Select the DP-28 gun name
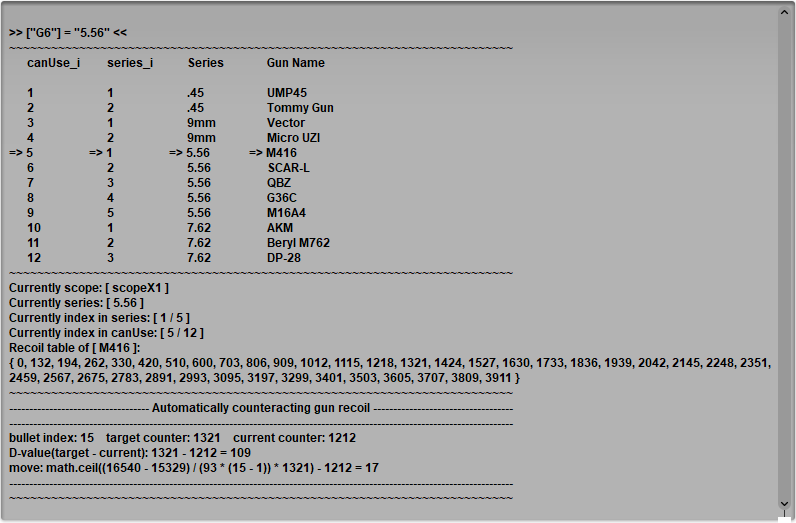 pos(284,258)
